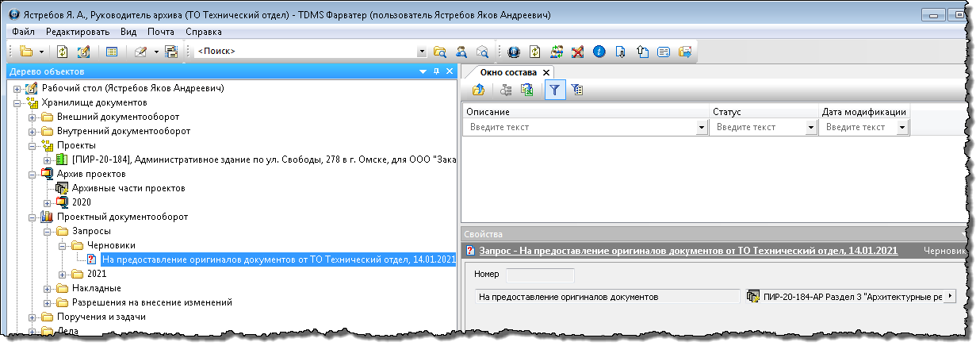The image size is (980, 346).
Task: Click the edit object icon with pencil
Action: [x=83, y=52]
